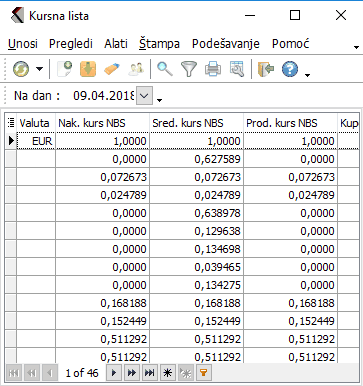Select the 0,134698 middle rate cell

pos(196,249)
